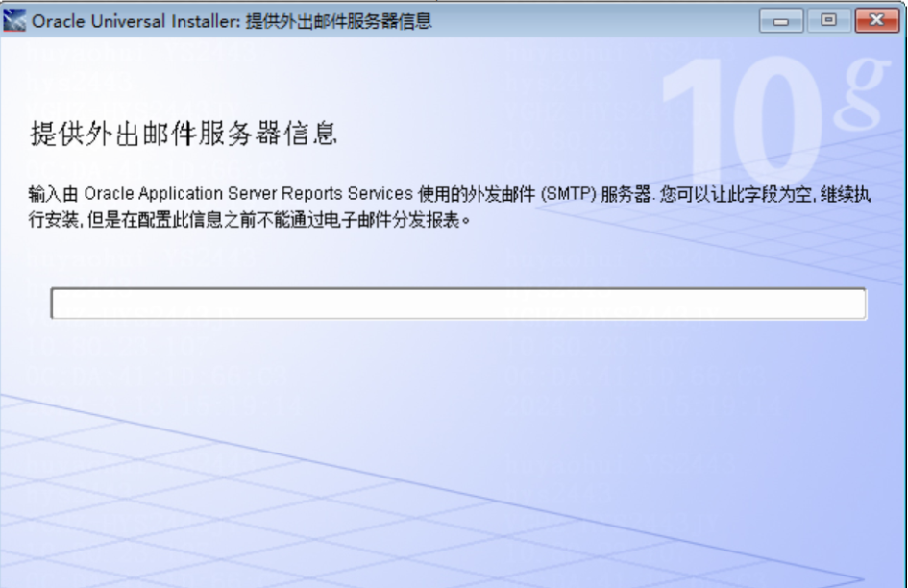This screenshot has width=908, height=588.
Task: Click the Oracle Universal Installer title bar icon
Action: 14,21
